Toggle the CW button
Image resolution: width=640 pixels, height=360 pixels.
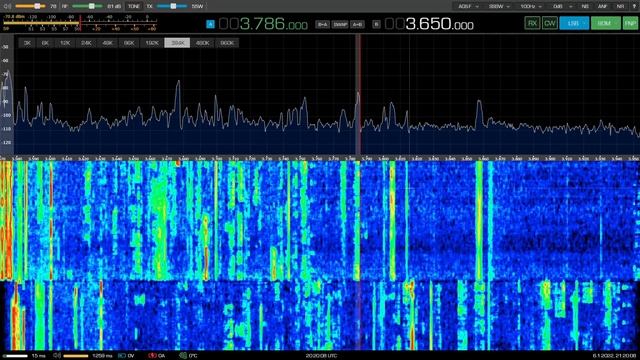[550, 23]
